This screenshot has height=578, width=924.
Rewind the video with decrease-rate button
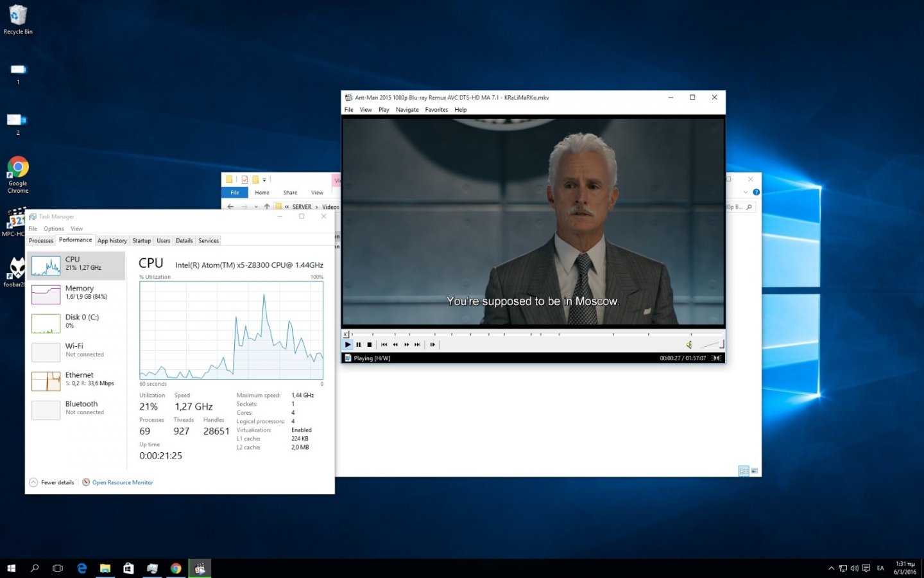(x=395, y=345)
